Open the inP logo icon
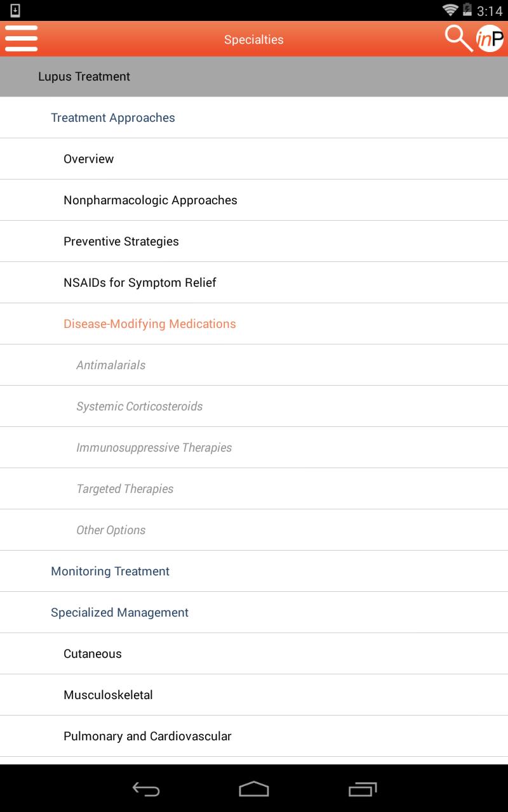Screen dimensions: 508x812 click(490, 39)
